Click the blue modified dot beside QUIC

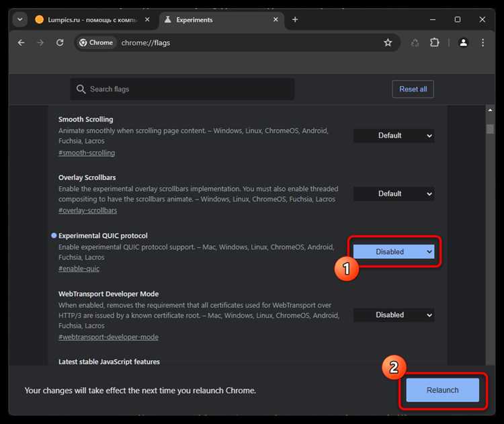point(54,236)
